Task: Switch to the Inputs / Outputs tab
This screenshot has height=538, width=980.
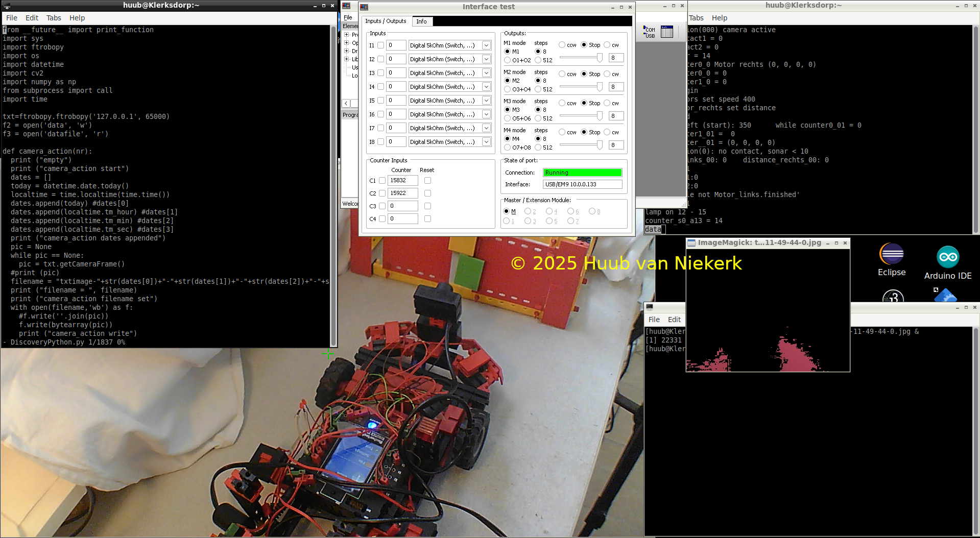Action: pos(386,21)
